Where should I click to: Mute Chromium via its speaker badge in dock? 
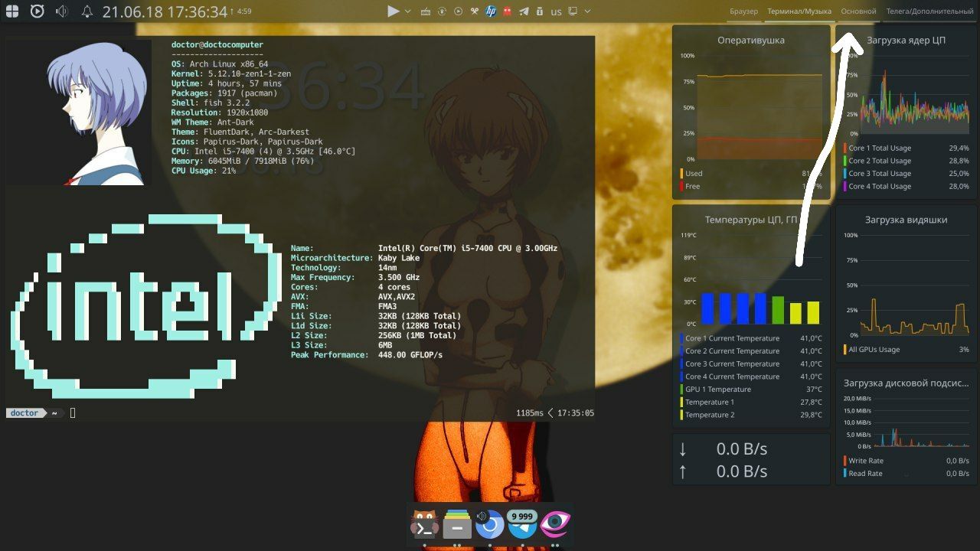click(x=482, y=517)
